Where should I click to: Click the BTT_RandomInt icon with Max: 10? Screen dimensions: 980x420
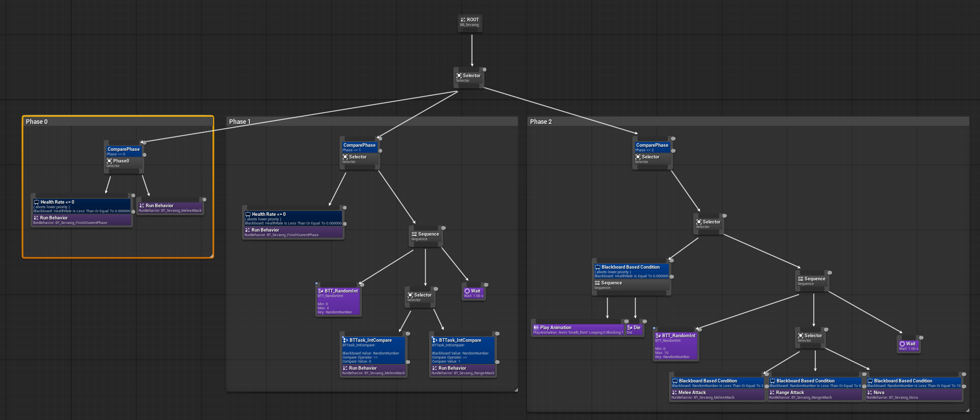(x=658, y=336)
